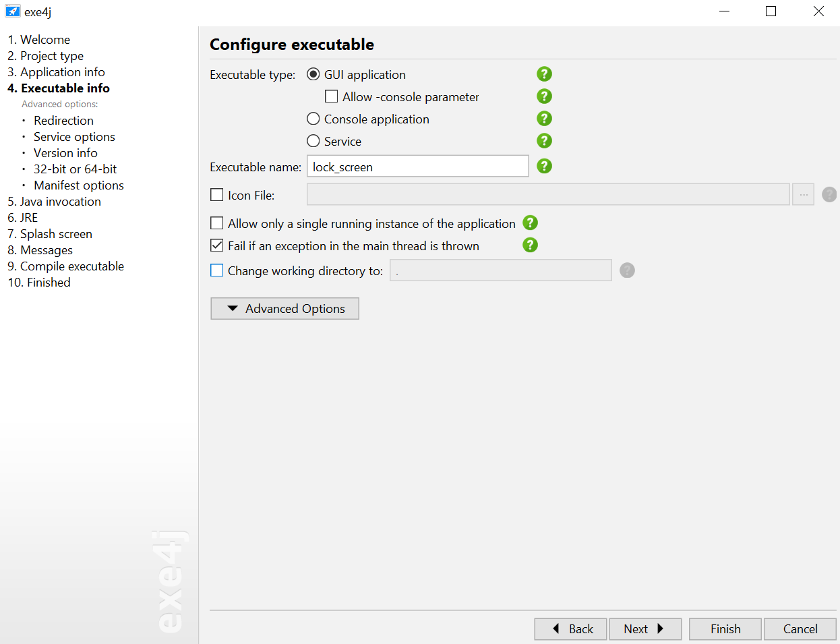Enable Allow -console parameter checkbox
840x644 pixels.
[x=332, y=96]
